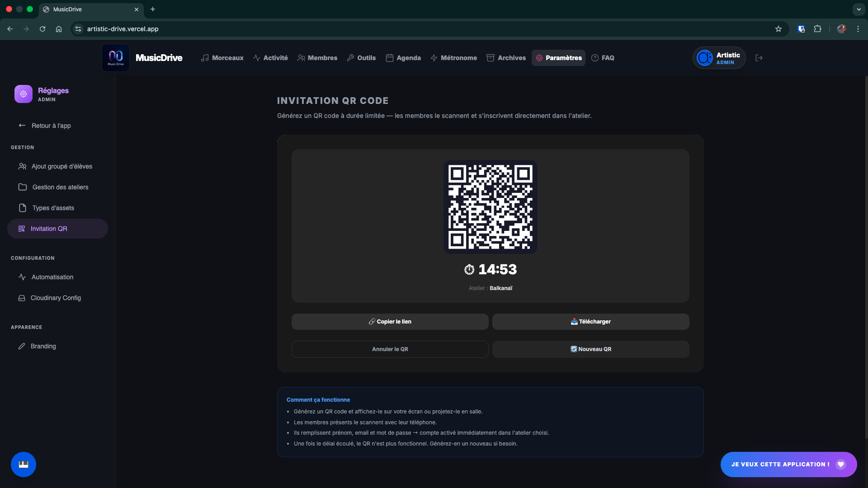Close the MusicDrive browser tab

(x=137, y=9)
